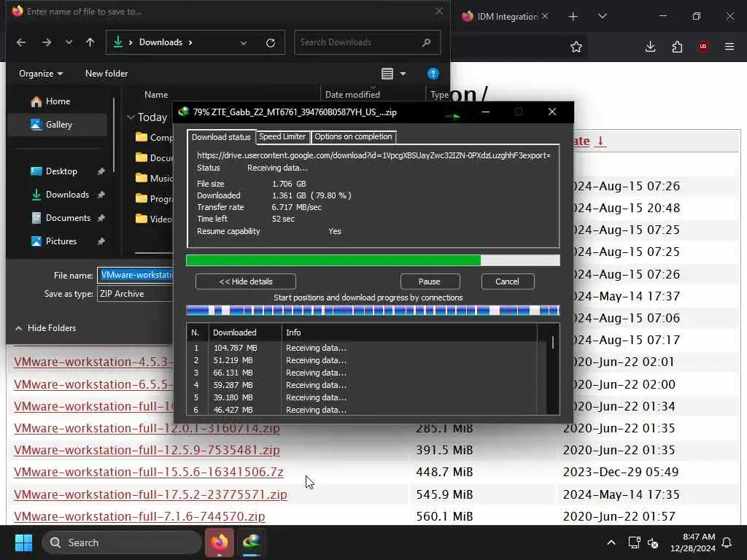Viewport: 747px width, 560px height.
Task: Switch to Firefox on the taskbar
Action: [220, 542]
